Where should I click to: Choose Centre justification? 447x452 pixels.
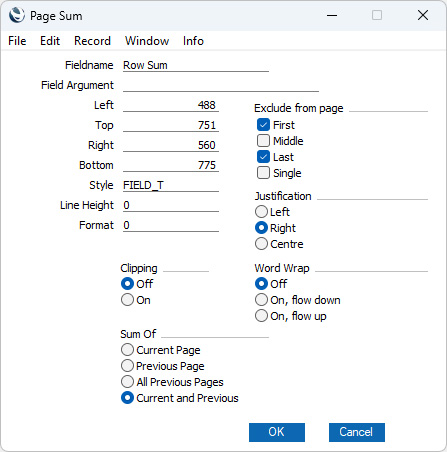[x=261, y=244]
